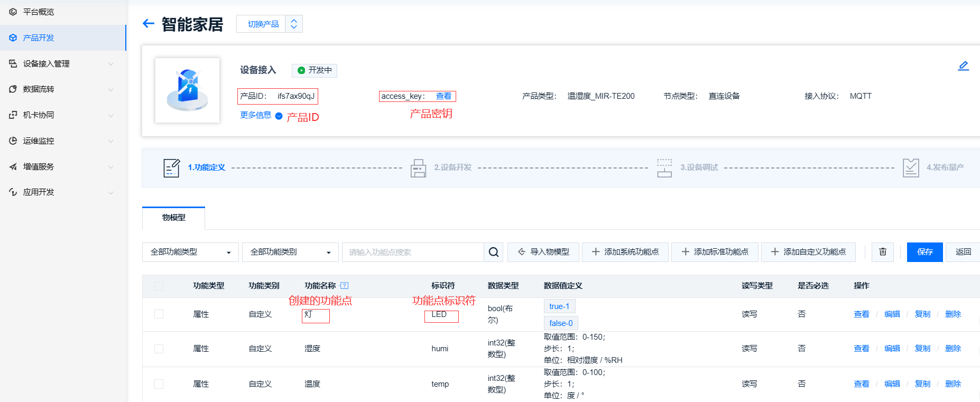Screen dimensions: 980x402
Task: Click 查看 link in the humi row
Action: [862, 349]
